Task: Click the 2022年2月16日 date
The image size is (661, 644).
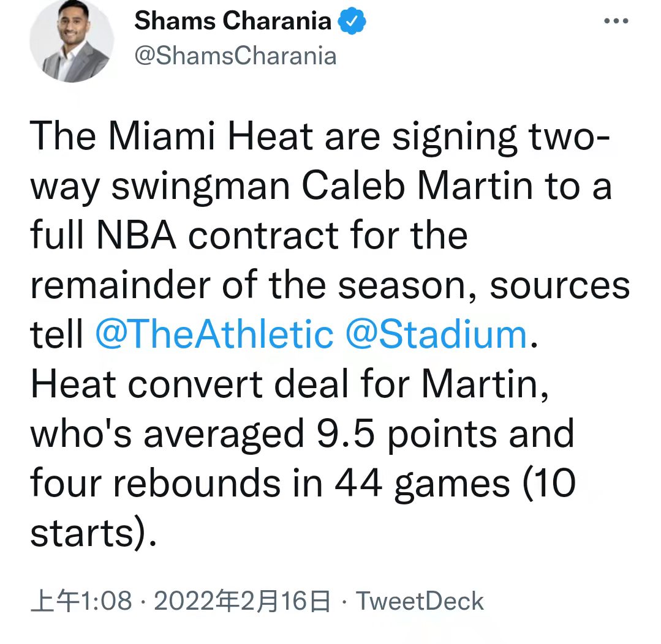Action: [242, 601]
